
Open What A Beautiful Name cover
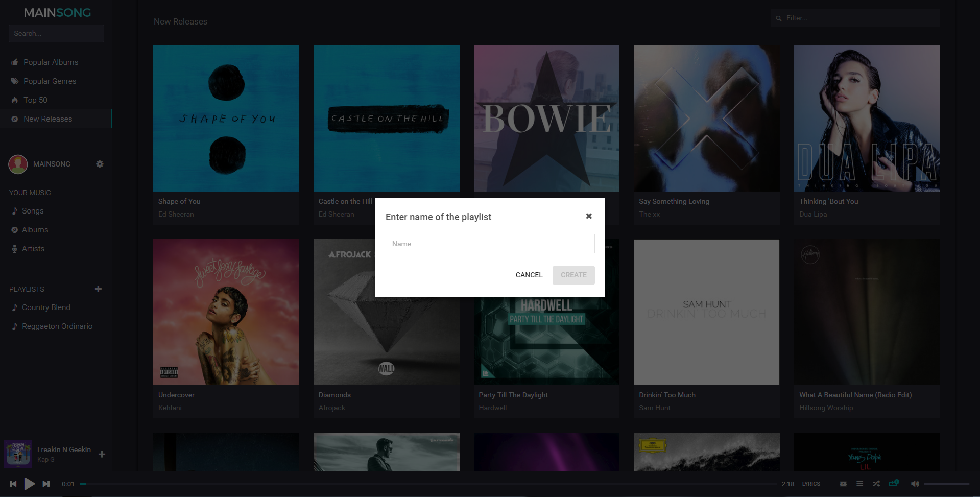pyautogui.click(x=867, y=312)
